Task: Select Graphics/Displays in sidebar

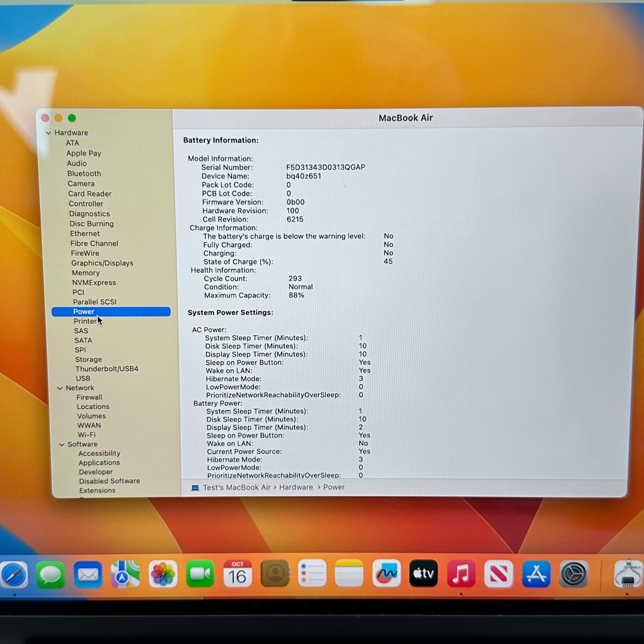Action: pyautogui.click(x=102, y=263)
